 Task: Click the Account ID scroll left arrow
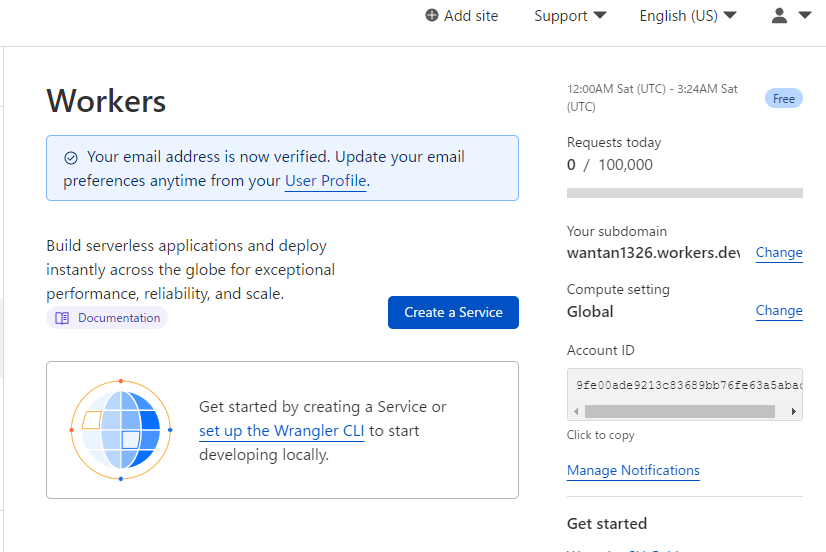576,411
